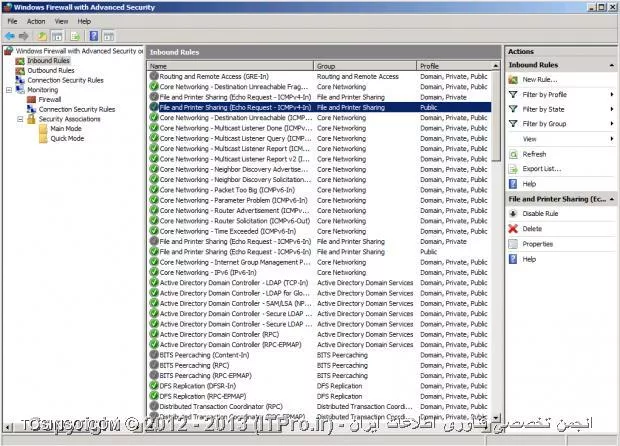Sort rules by the Profile column header
This screenshot has width=620, height=446.
point(454,66)
